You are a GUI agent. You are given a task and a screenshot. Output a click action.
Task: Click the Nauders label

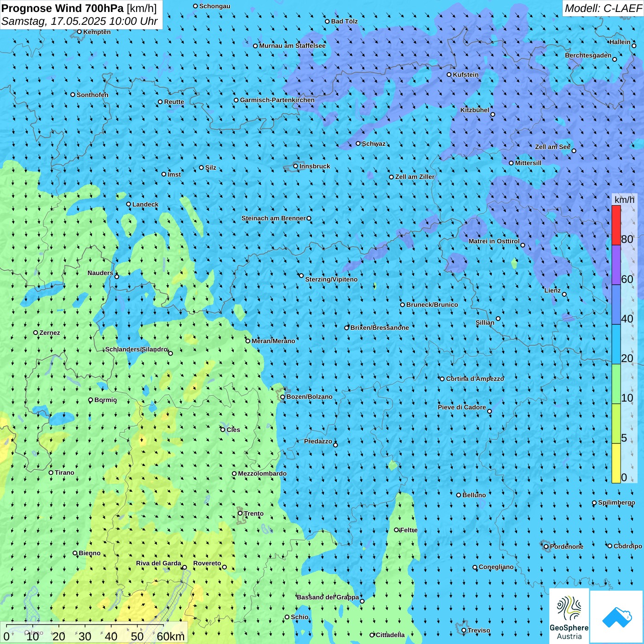pos(100,273)
